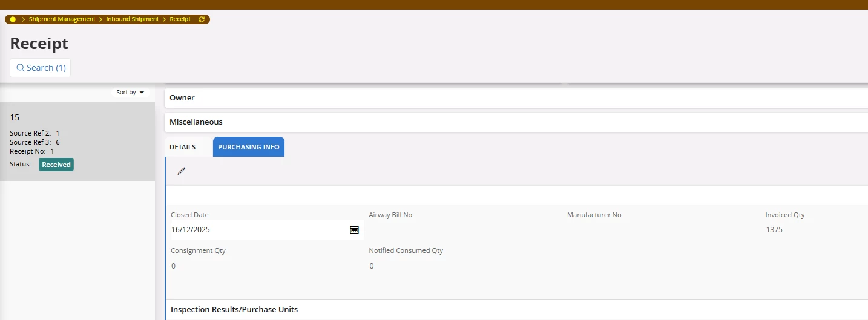Select receipt record 15 in list
The height and width of the screenshot is (320, 868).
click(77, 142)
